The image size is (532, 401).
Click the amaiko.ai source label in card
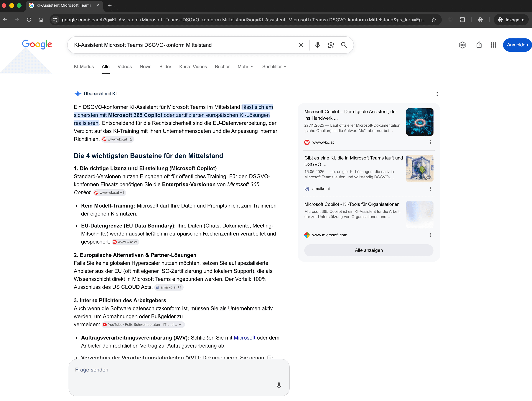tap(321, 189)
